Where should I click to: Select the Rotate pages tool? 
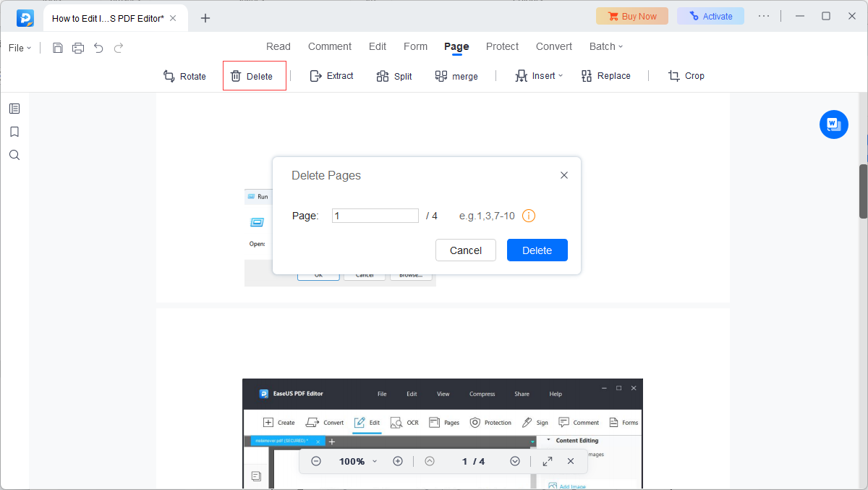(184, 76)
